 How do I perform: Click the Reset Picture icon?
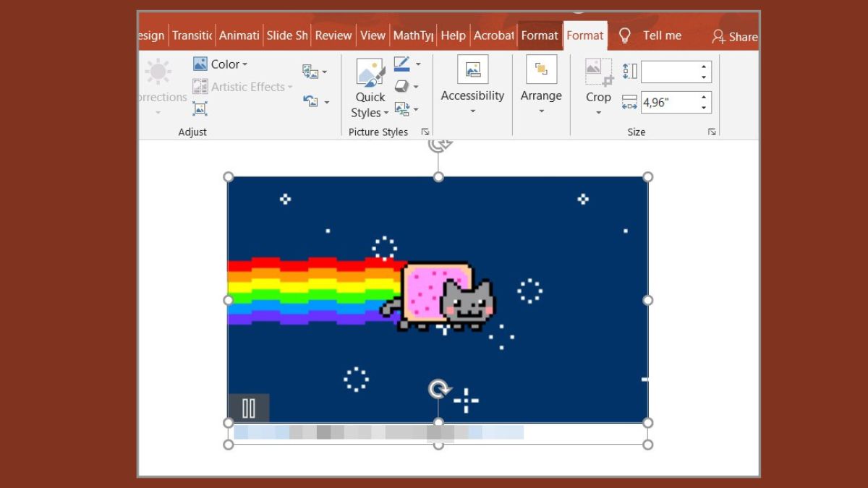tap(311, 101)
